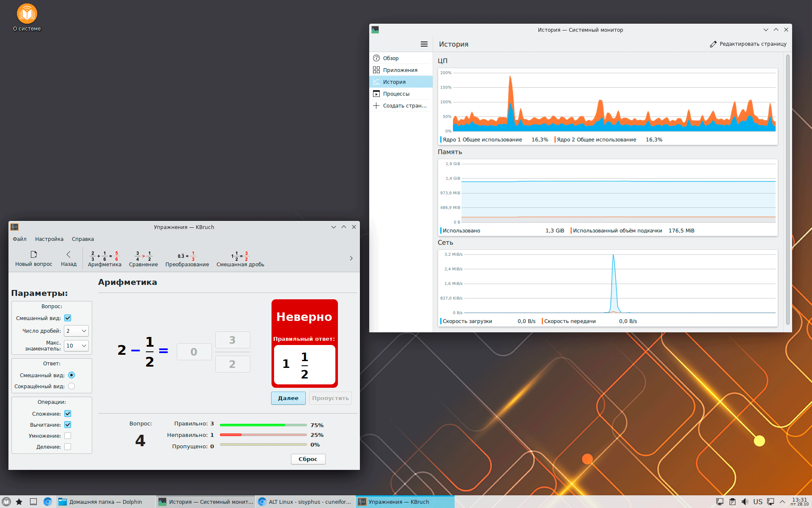This screenshot has height=508, width=812.
Task: Click the New question (Новый вопрос) icon
Action: [x=34, y=254]
